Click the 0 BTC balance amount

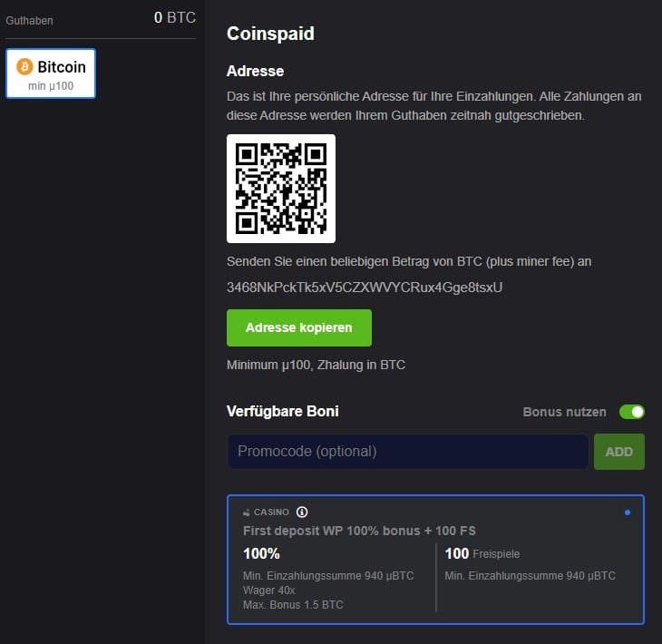pyautogui.click(x=174, y=17)
